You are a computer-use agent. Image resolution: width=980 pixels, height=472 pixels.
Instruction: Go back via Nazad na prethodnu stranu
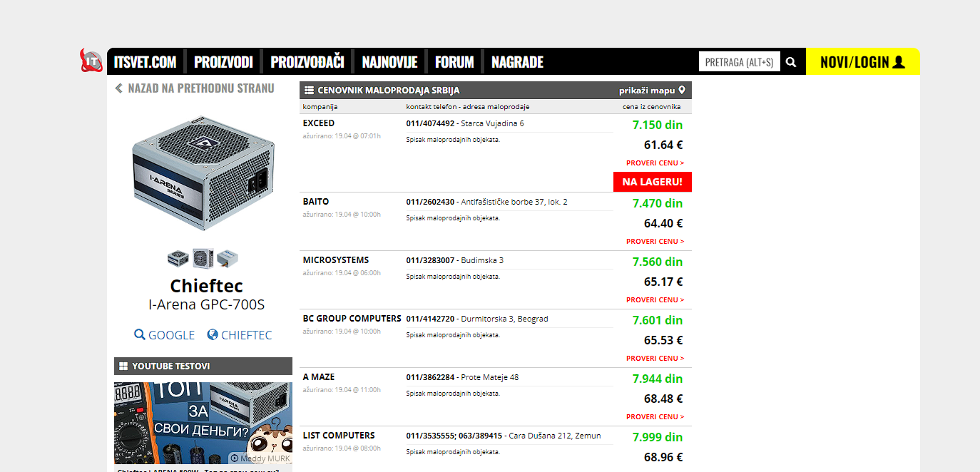tap(194, 88)
